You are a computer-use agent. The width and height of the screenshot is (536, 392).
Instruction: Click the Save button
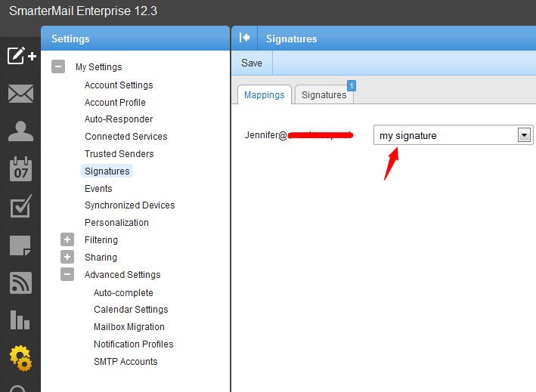pyautogui.click(x=252, y=63)
